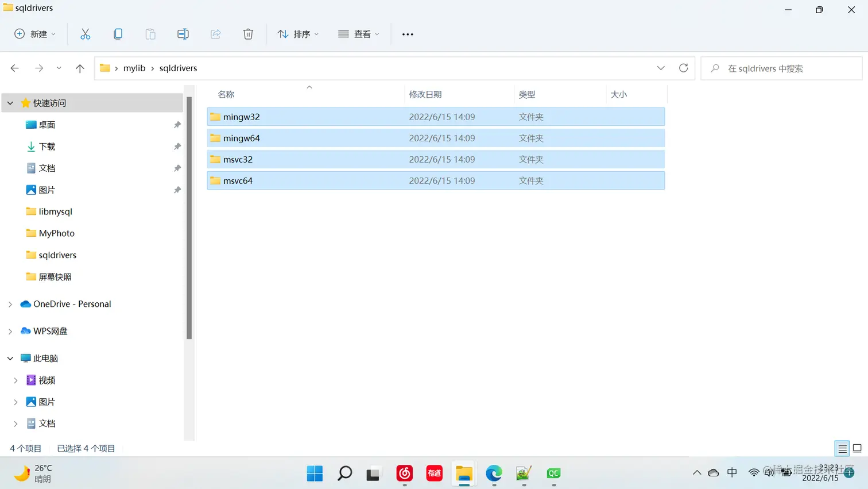This screenshot has width=868, height=489.
Task: Click the Cut icon in the toolbar
Action: click(85, 34)
